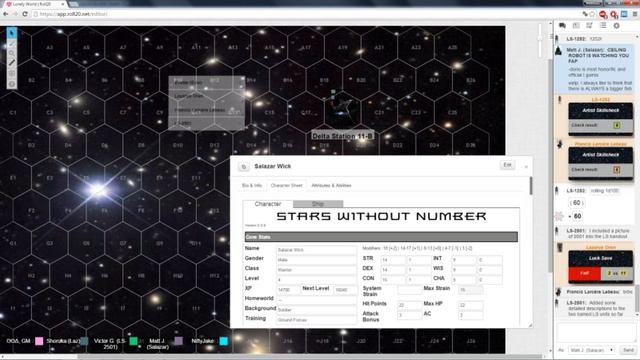Click the Max HP input field
The image size is (640, 360).
point(471,305)
